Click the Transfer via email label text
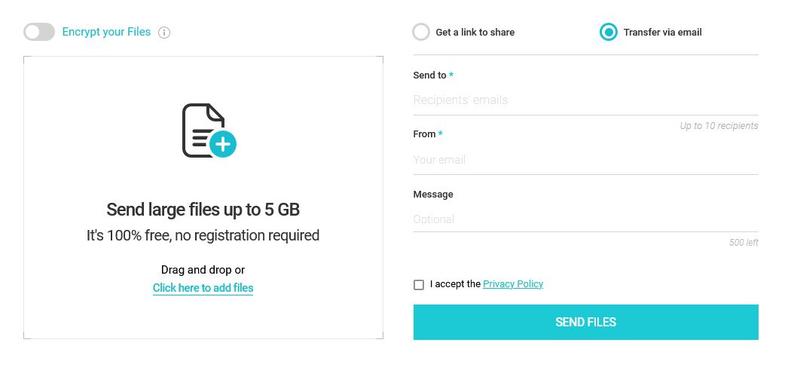This screenshot has width=800, height=374. point(663,32)
